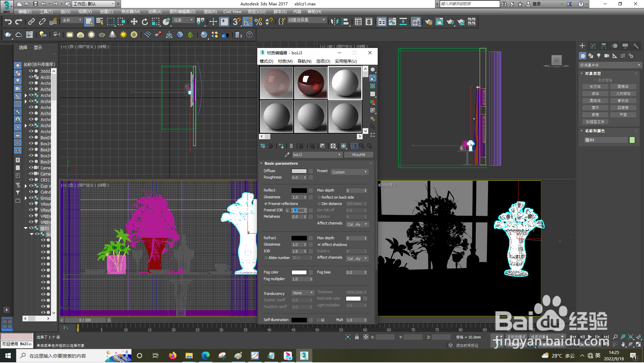
Task: Toggle Affect shadows checkbox
Action: click(319, 245)
